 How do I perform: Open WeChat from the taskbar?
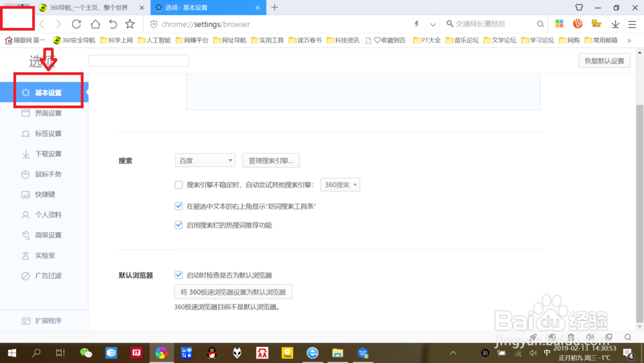[86, 353]
